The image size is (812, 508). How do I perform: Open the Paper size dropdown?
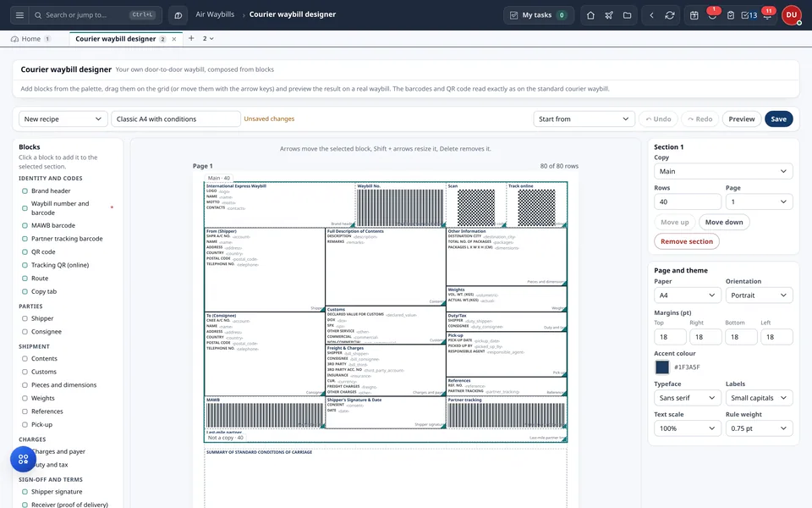point(687,295)
